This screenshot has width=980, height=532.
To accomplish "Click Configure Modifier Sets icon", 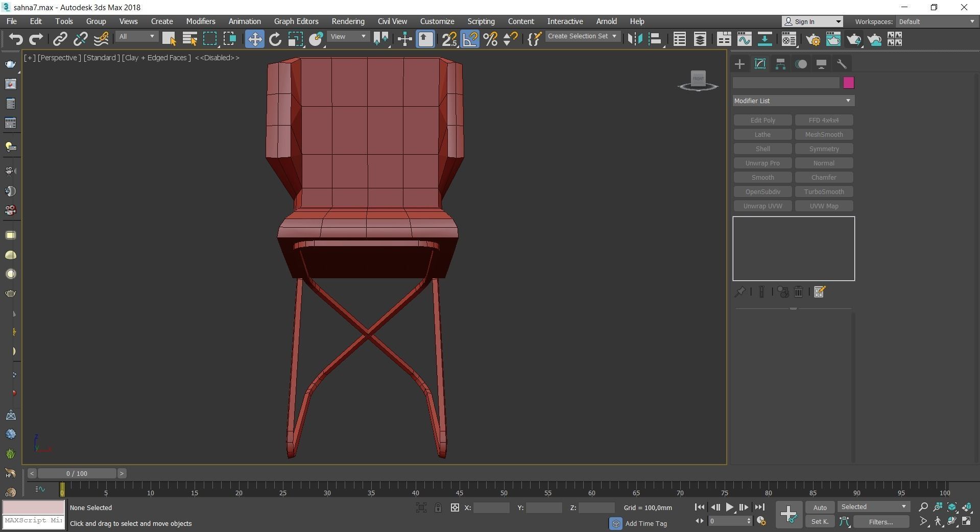I will pyautogui.click(x=820, y=292).
